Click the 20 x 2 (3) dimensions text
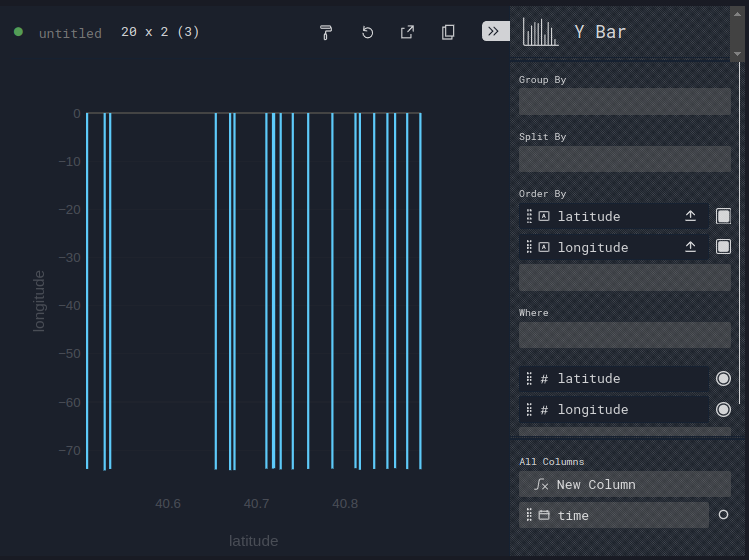The width and height of the screenshot is (749, 560). (160, 32)
